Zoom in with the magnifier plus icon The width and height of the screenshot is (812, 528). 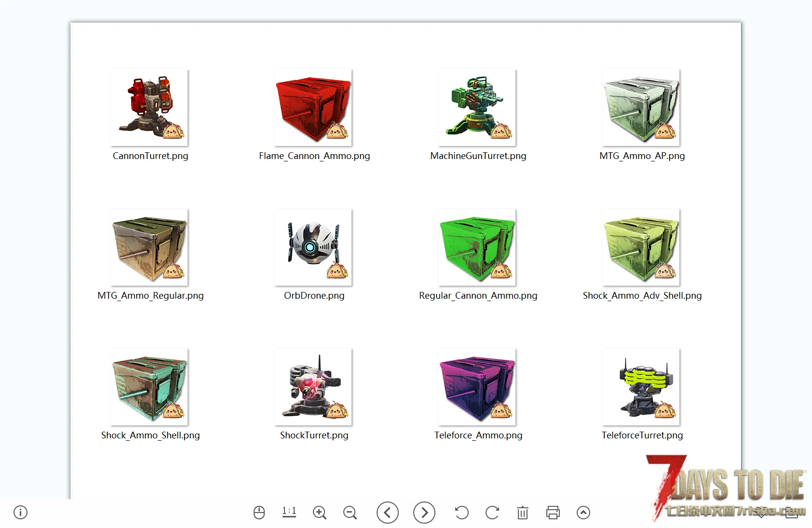[320, 513]
